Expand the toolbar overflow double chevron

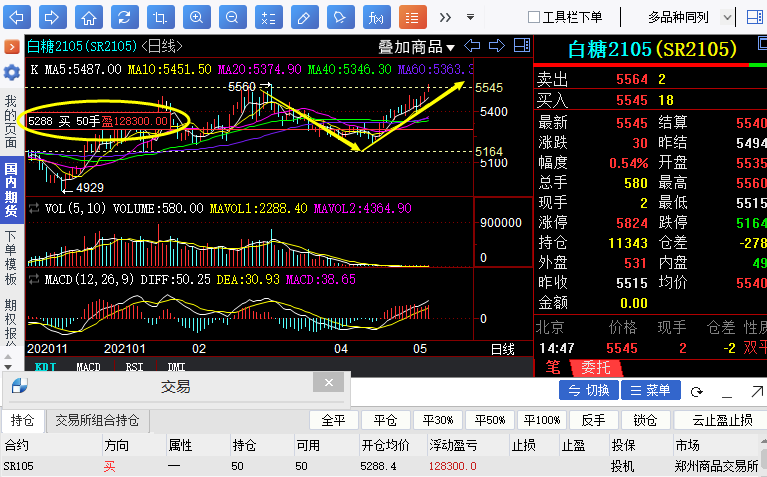[x=445, y=18]
